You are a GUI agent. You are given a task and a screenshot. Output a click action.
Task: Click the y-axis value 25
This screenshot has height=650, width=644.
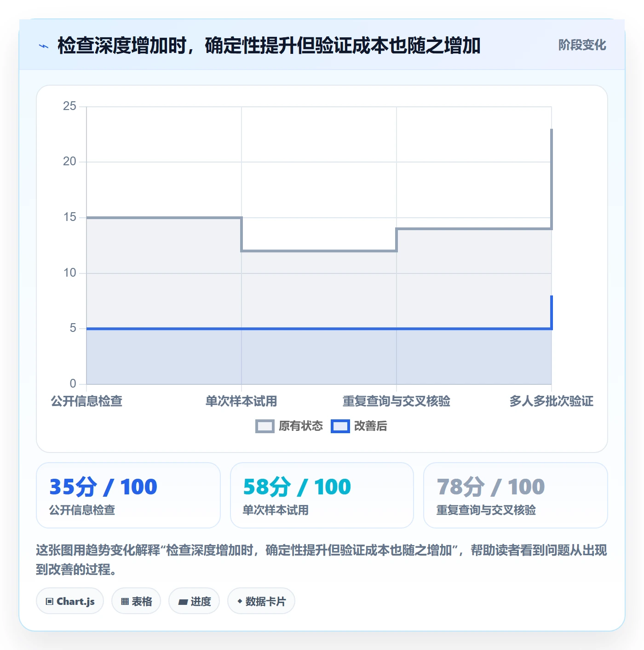(70, 106)
